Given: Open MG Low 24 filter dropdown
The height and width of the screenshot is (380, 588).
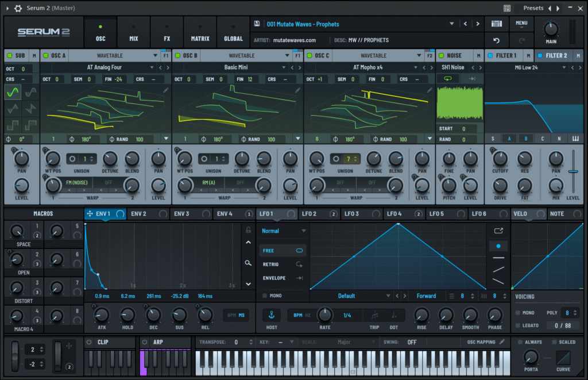Looking at the screenshot, I should [564, 68].
